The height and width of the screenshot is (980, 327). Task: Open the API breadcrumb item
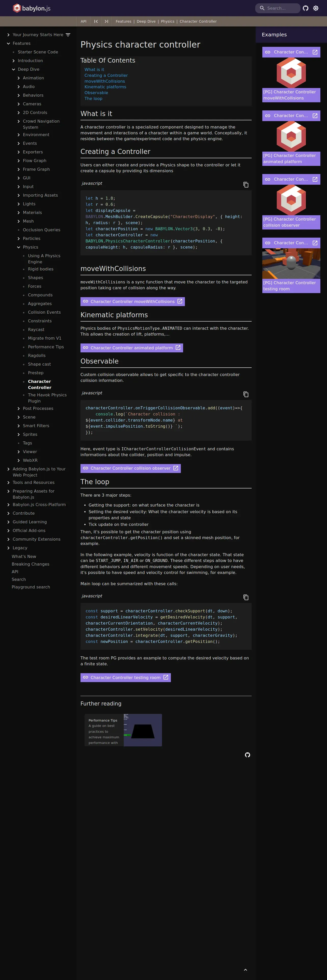(83, 21)
